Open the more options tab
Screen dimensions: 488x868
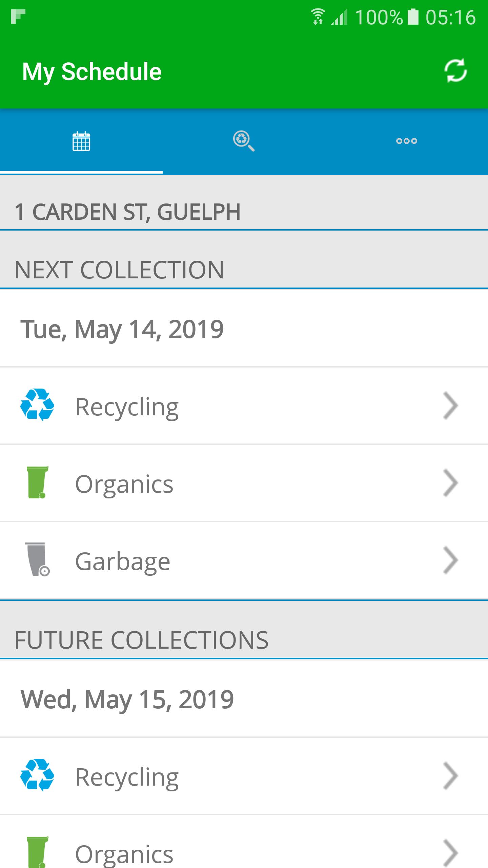tap(406, 141)
